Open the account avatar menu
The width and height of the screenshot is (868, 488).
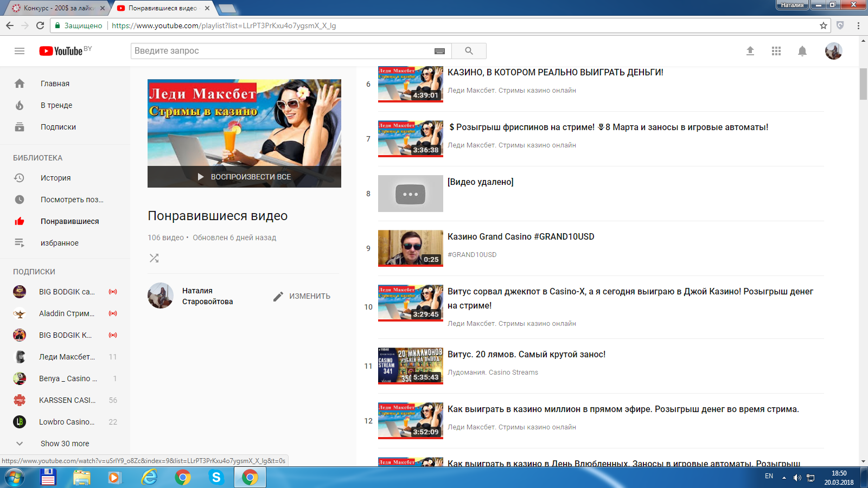click(x=833, y=51)
